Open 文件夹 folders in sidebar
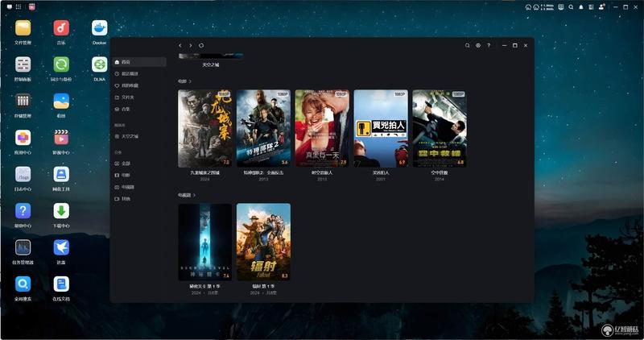The image size is (644, 340). coord(139,97)
